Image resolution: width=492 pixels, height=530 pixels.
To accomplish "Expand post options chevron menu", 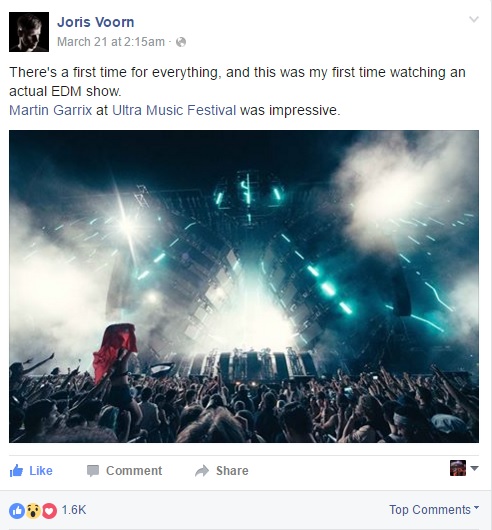I will click(474, 20).
